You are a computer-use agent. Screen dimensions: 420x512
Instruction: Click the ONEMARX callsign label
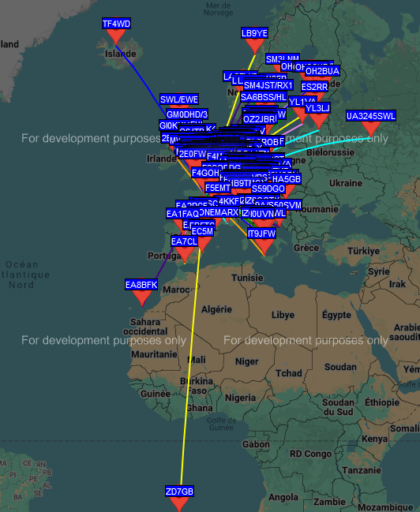click(218, 212)
